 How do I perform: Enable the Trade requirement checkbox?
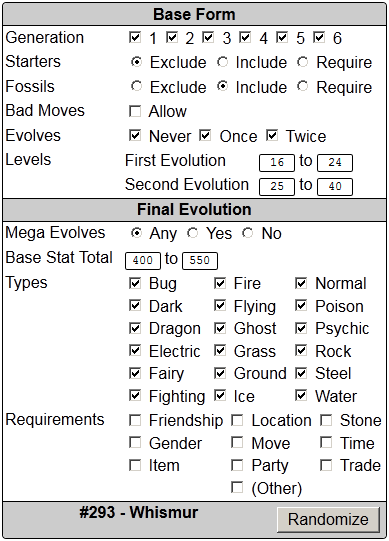(326, 465)
